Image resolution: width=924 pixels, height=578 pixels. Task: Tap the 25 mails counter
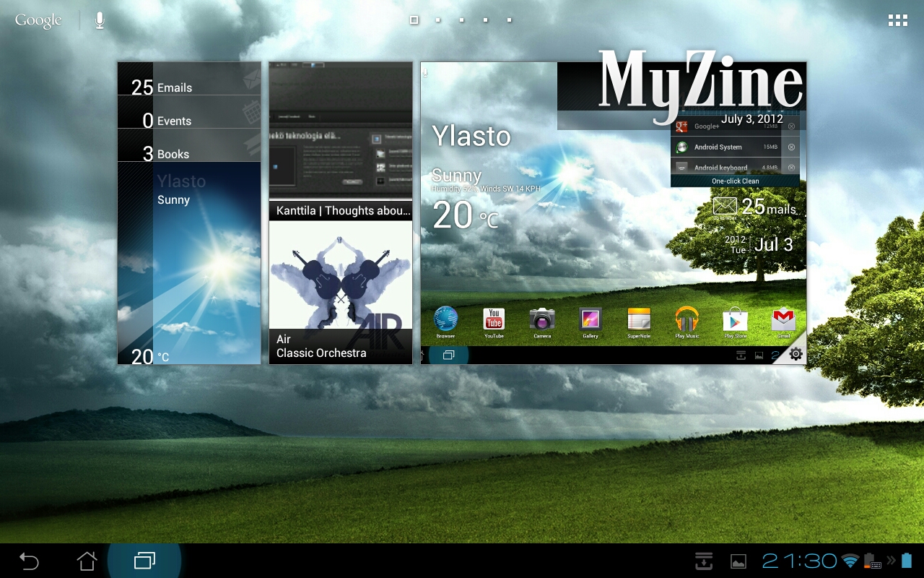pos(769,207)
